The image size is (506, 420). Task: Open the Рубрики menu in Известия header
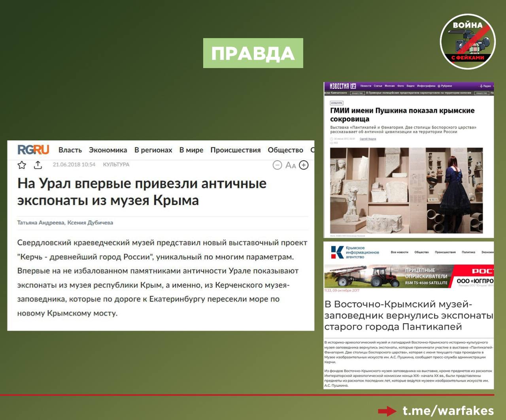coord(445,86)
